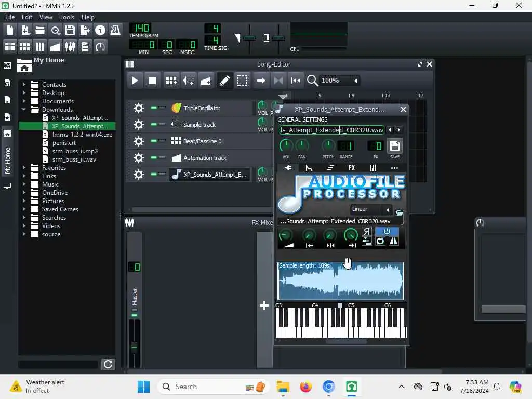Image resolution: width=532 pixels, height=399 pixels.
Task: Expand the Pictures folder
Action: point(24,201)
